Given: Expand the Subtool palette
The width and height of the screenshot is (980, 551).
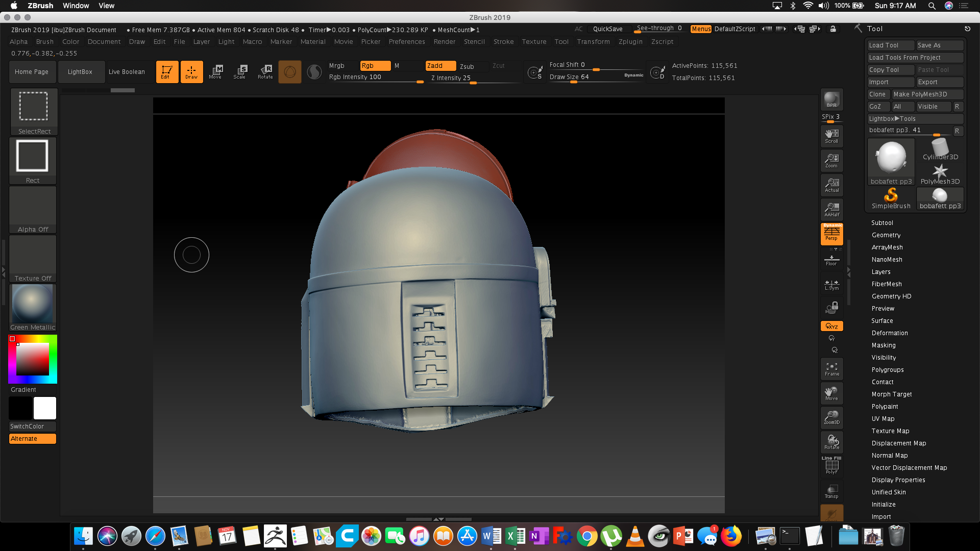Looking at the screenshot, I should tap(882, 223).
